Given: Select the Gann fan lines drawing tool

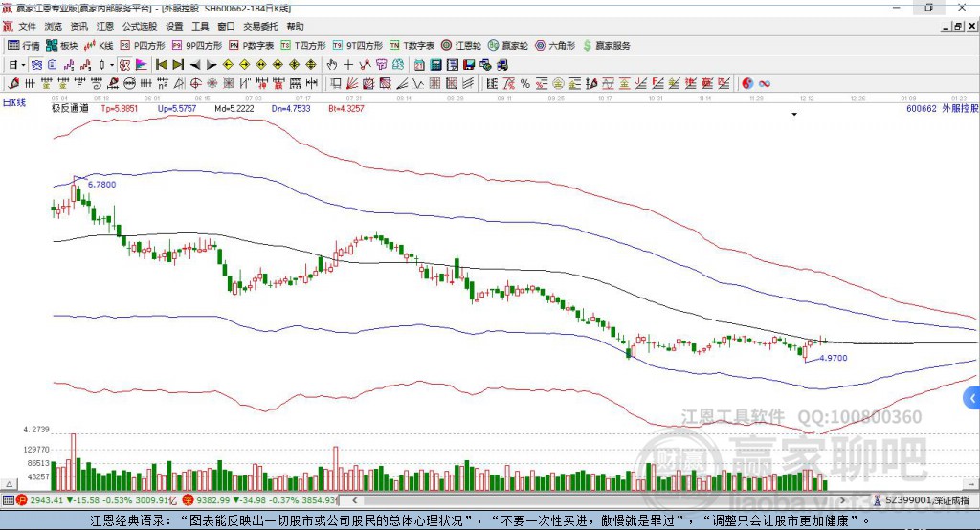Looking at the screenshot, I should click(352, 84).
